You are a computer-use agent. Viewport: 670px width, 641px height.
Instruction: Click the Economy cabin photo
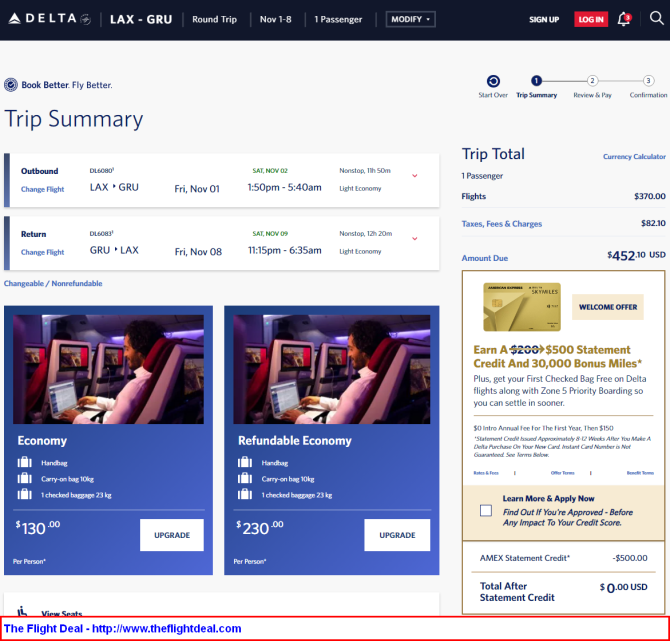(108, 369)
